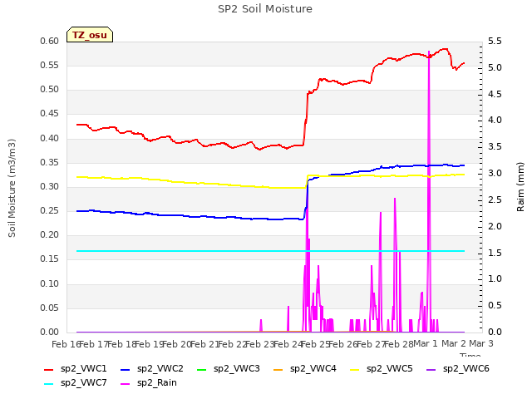The width and height of the screenshot is (532, 399).
Task: Click the Soil Moisture (m3/m3) axis label
Action: tap(12, 188)
